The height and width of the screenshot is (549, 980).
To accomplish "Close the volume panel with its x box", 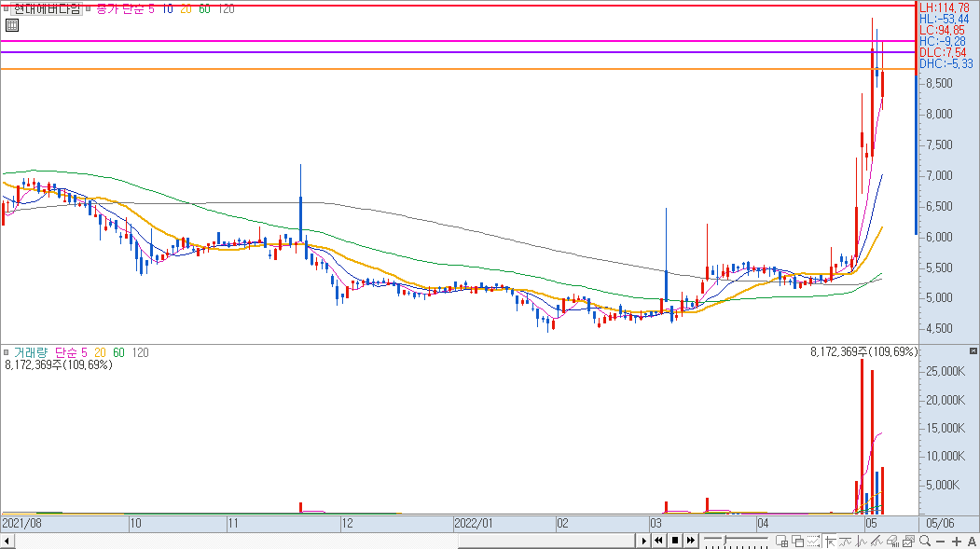I will point(973,351).
